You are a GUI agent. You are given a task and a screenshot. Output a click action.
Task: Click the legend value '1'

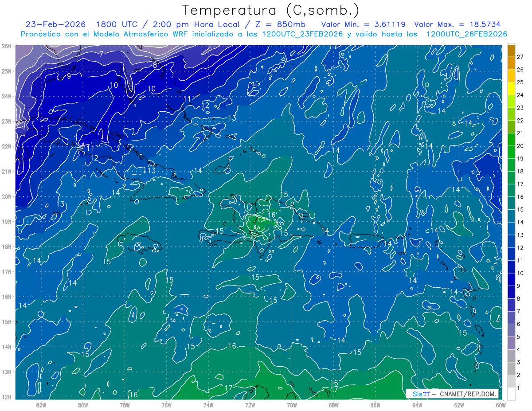tap(519, 388)
